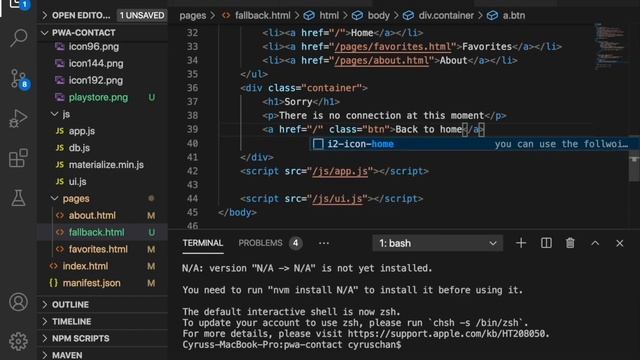
Task: Open the Extensions view
Action: (x=18, y=158)
